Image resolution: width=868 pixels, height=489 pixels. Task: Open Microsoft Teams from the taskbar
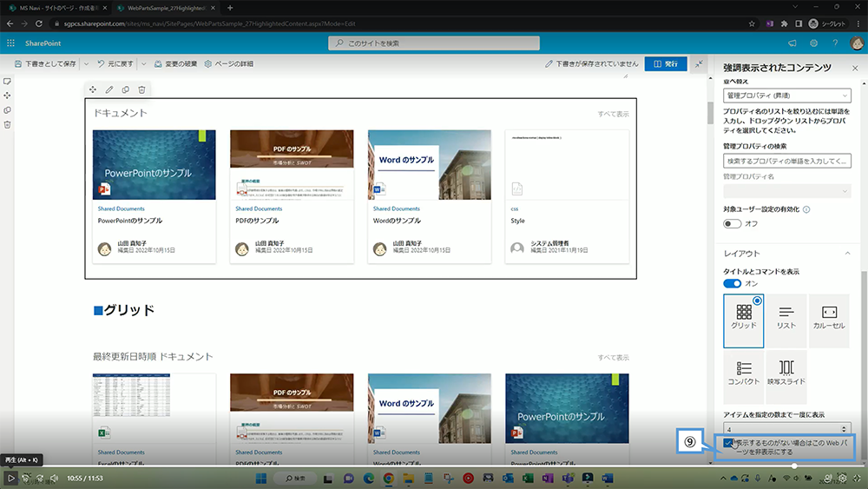568,478
